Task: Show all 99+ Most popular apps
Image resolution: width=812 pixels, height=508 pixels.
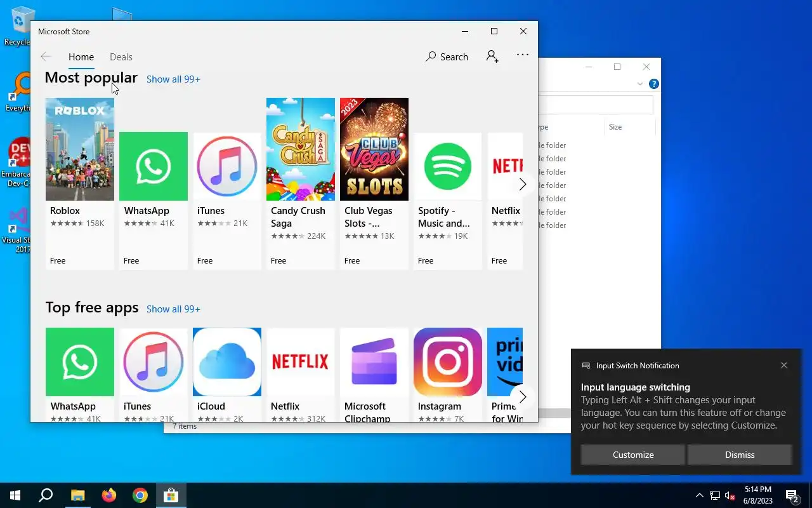Action: [x=173, y=79]
